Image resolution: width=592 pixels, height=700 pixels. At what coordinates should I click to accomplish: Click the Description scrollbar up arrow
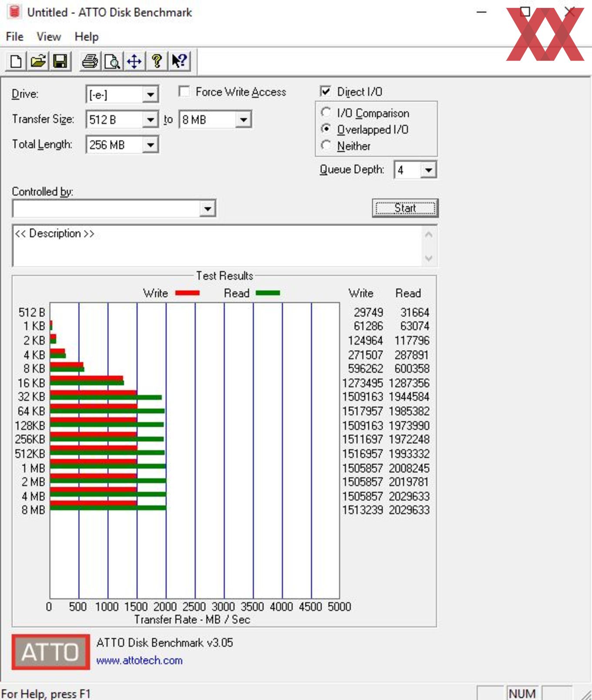pos(429,235)
